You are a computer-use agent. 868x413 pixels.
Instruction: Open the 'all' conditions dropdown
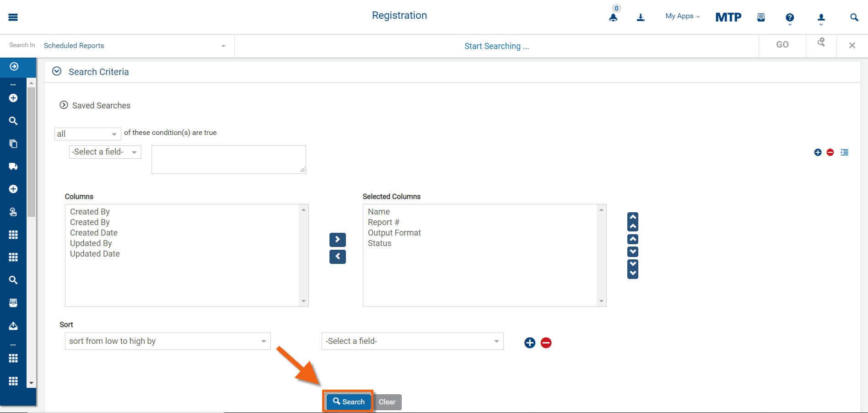[x=87, y=134]
